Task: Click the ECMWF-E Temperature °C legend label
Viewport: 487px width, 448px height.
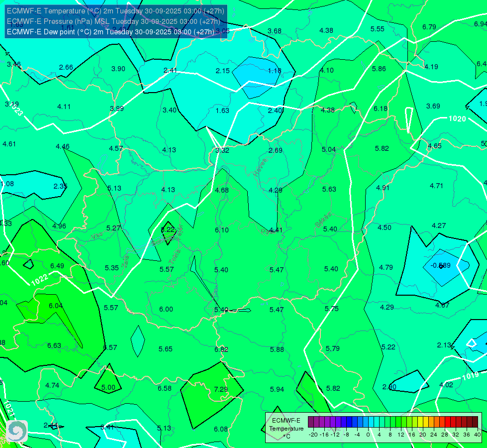Action: pos(286,429)
